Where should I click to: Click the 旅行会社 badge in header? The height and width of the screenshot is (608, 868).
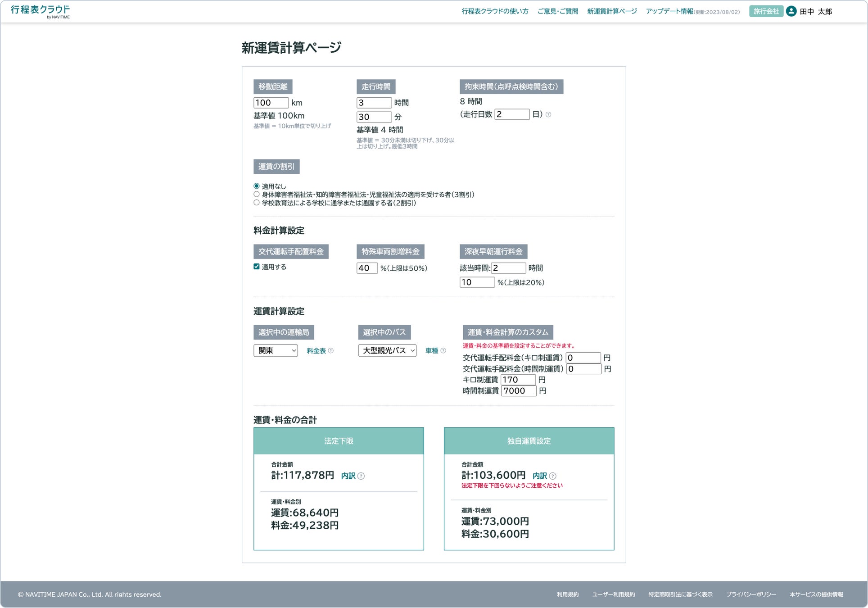click(x=766, y=11)
